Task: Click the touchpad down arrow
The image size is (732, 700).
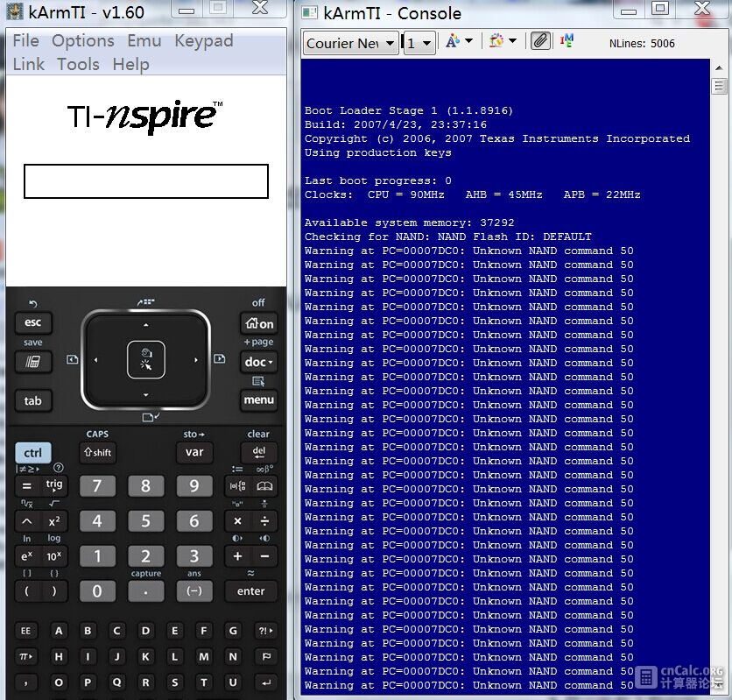Action: coord(146,395)
